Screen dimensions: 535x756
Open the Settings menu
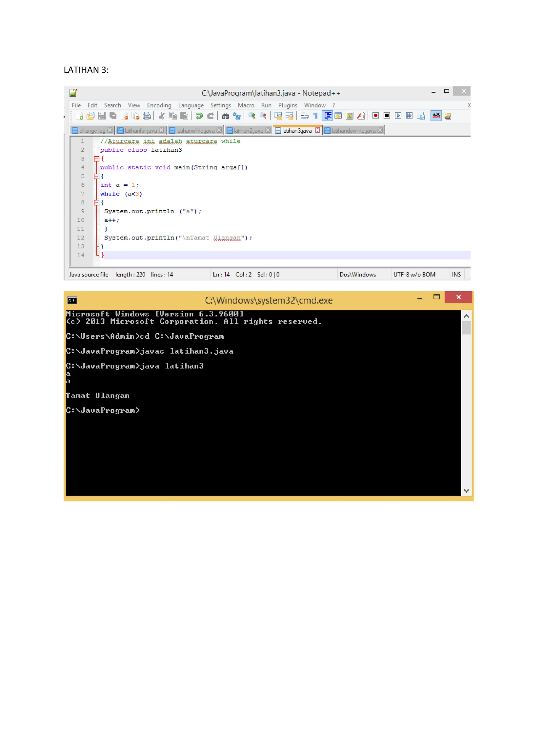[x=221, y=105]
